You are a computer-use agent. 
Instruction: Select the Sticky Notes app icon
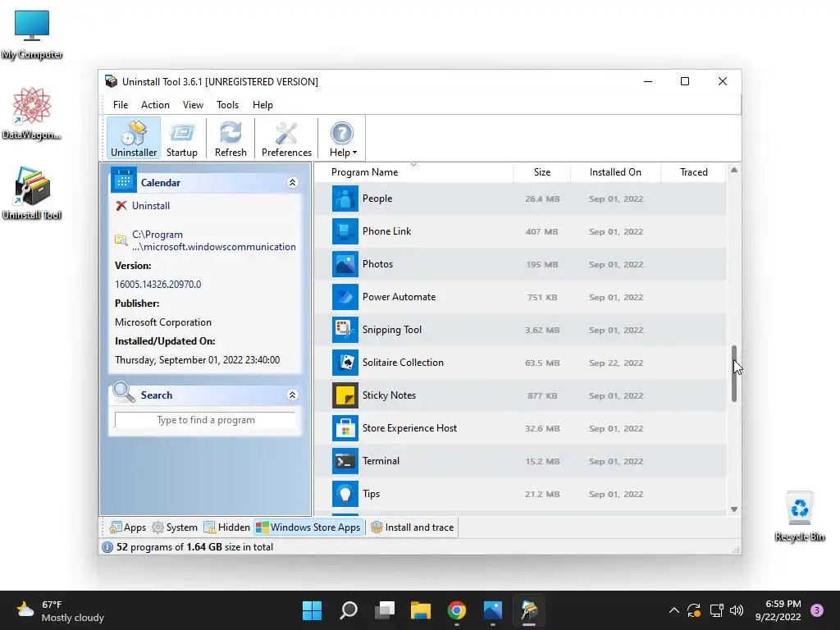(x=345, y=395)
